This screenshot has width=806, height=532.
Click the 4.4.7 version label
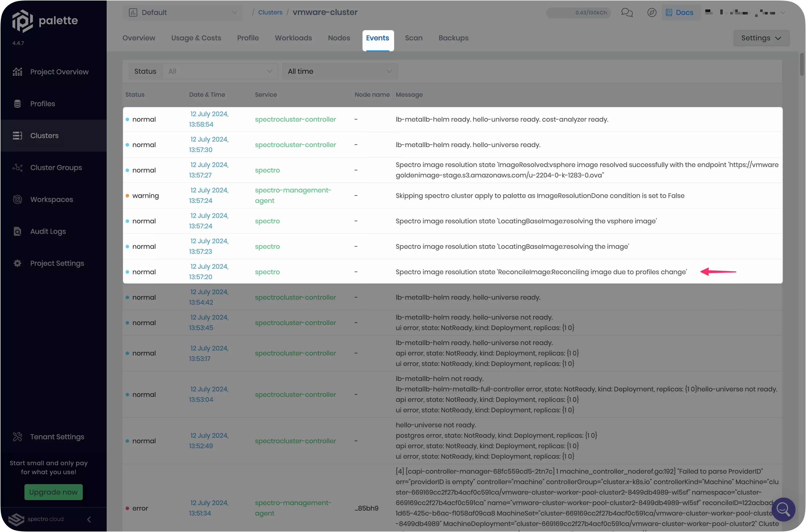(x=18, y=43)
